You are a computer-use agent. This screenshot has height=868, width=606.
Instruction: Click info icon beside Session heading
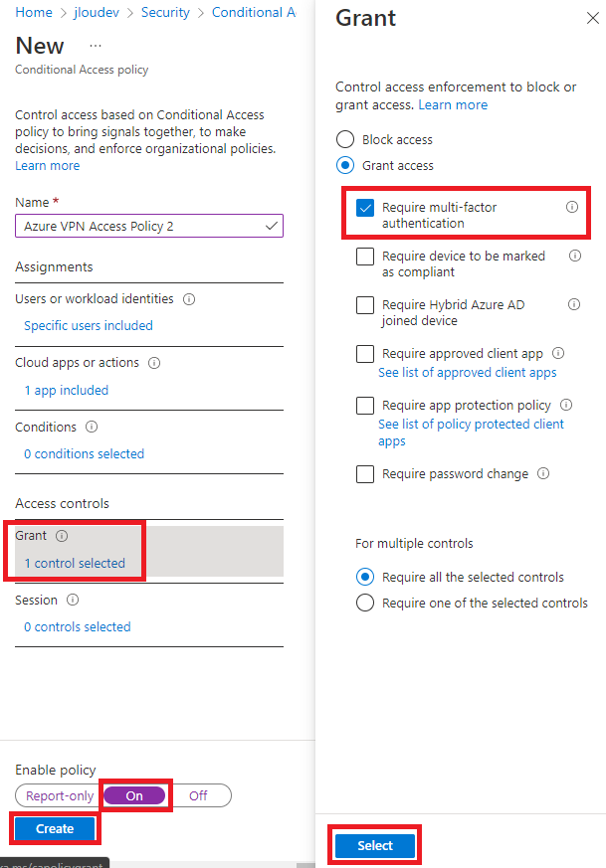coord(73,601)
